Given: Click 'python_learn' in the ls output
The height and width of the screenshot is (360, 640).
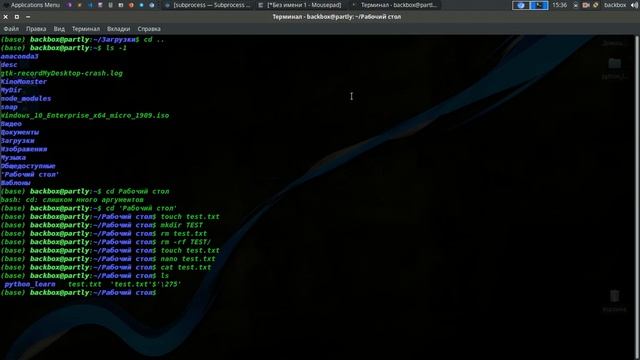Looking at the screenshot, I should click(x=30, y=284).
